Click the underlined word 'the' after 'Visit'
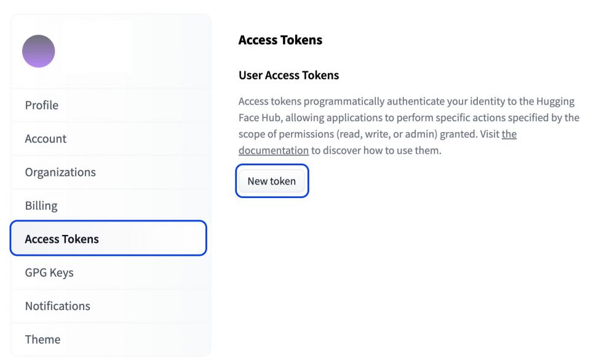 509,134
